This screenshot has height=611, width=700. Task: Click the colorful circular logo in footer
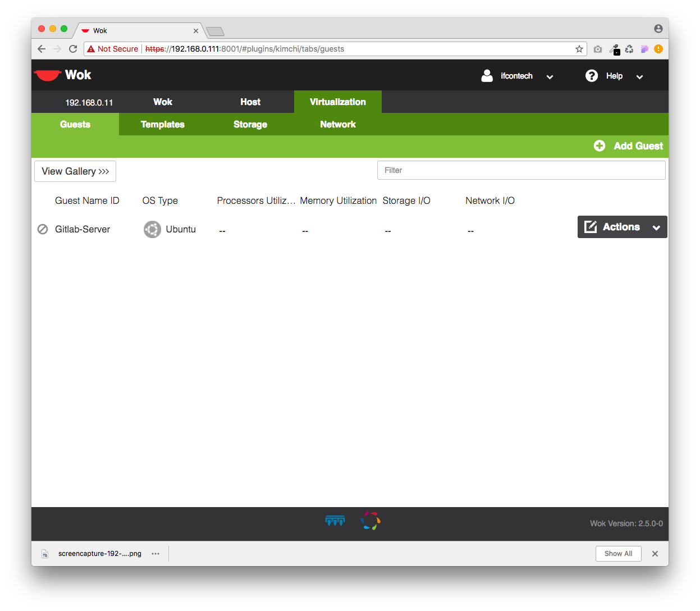coord(370,521)
